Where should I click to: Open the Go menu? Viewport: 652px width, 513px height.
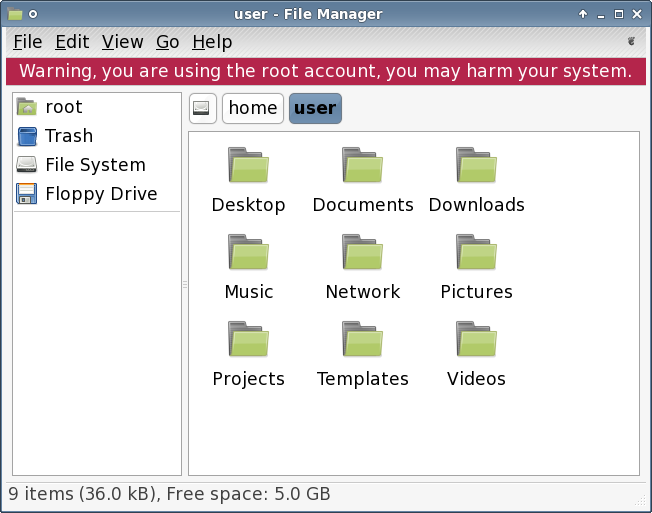tap(168, 42)
